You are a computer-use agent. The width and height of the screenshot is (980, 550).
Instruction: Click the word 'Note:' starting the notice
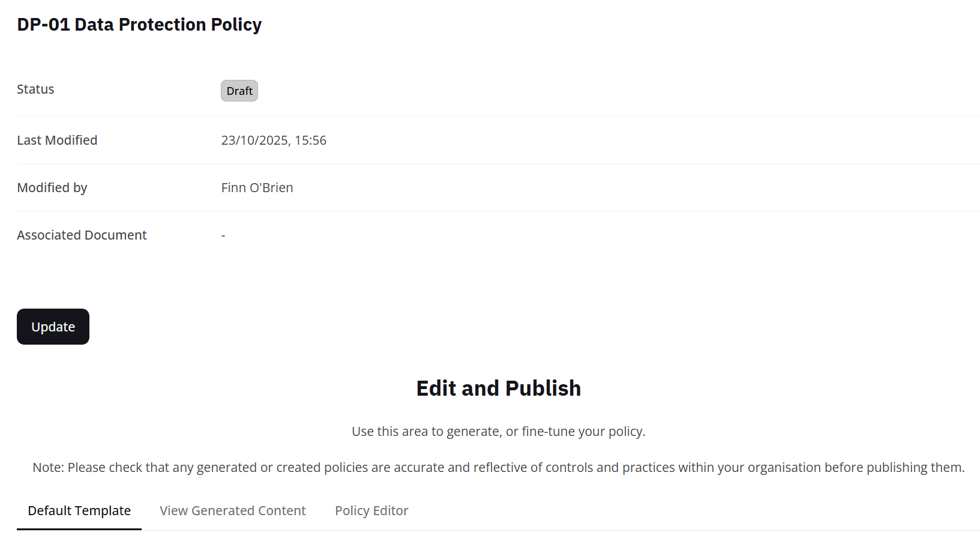click(x=49, y=467)
